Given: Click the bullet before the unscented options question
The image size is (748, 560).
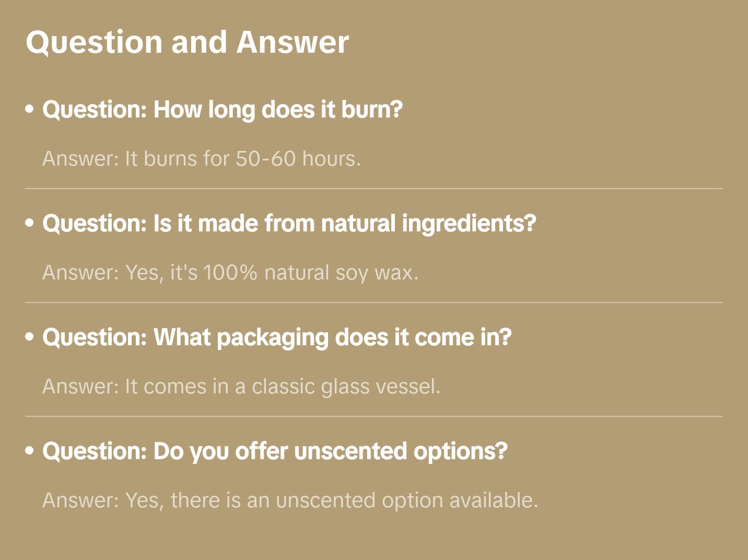Looking at the screenshot, I should [30, 451].
